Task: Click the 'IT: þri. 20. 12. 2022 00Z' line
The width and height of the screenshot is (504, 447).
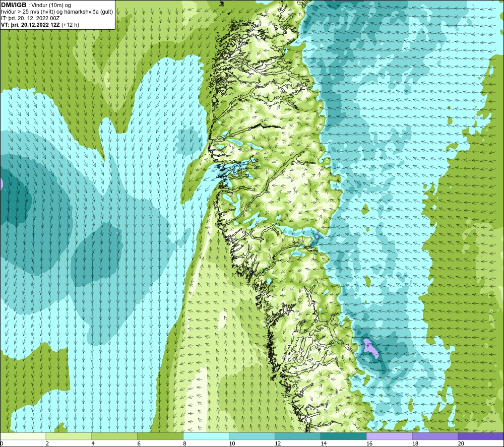Action: 30,18
